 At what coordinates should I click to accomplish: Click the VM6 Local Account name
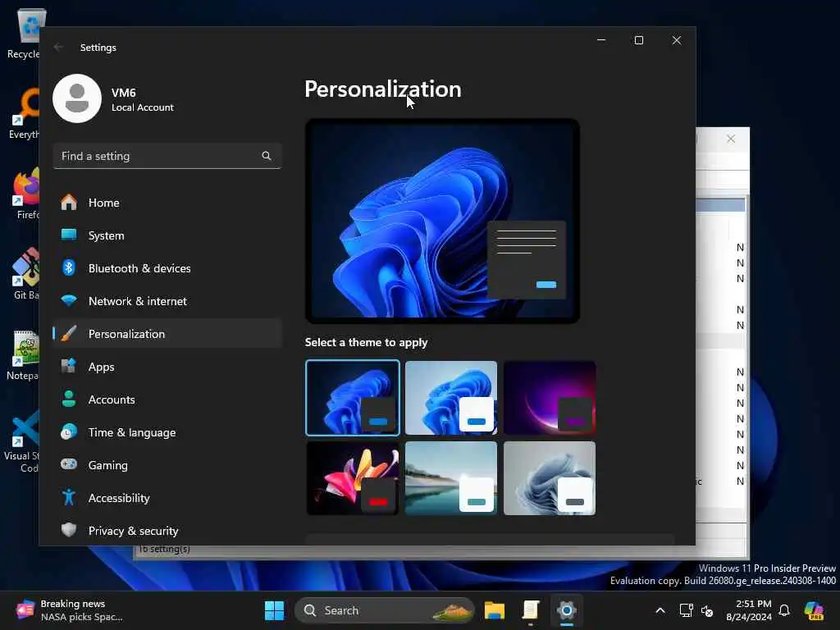[143, 99]
